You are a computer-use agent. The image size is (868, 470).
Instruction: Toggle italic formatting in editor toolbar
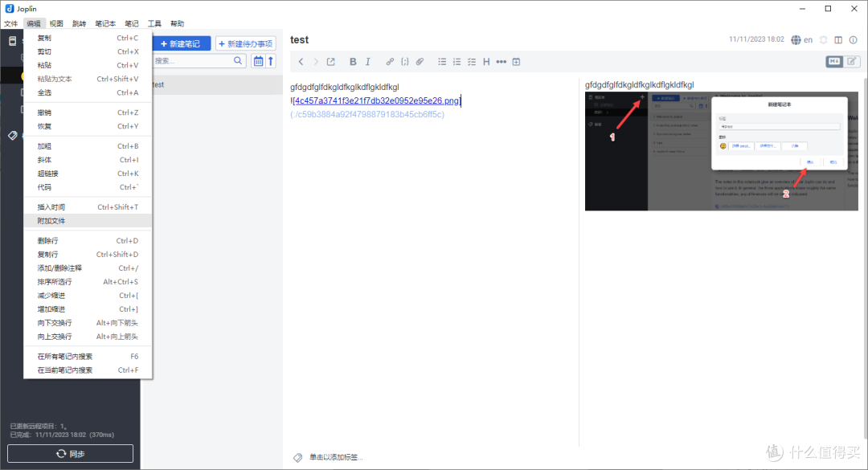367,61
